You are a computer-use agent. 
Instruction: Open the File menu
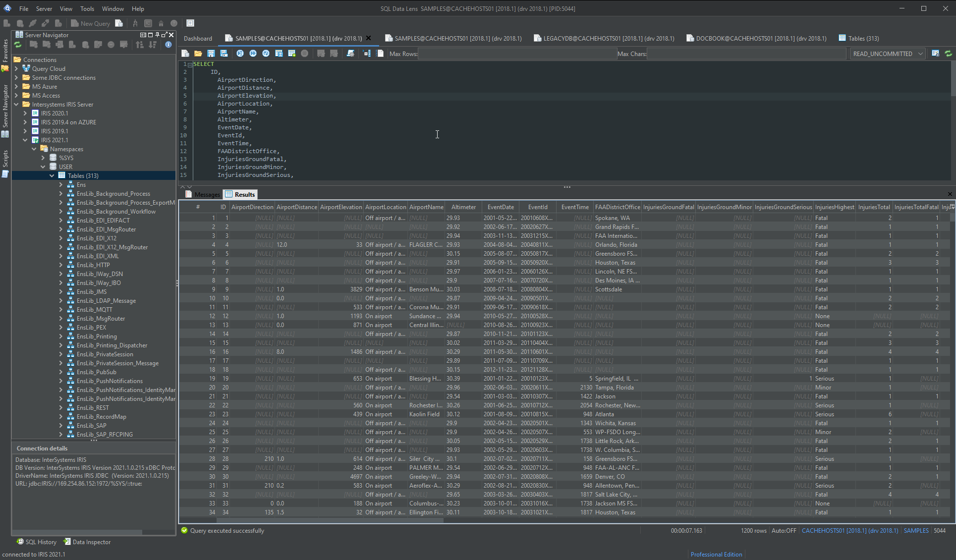(x=24, y=8)
